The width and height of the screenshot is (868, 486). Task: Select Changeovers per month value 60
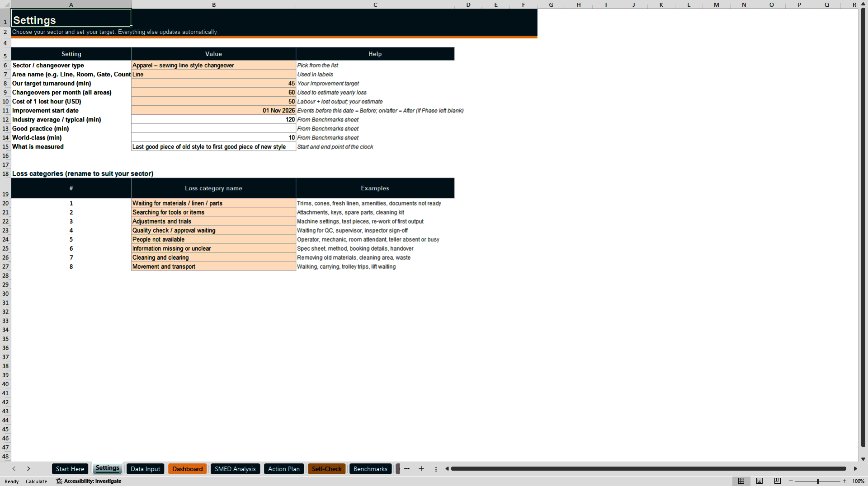pos(213,92)
